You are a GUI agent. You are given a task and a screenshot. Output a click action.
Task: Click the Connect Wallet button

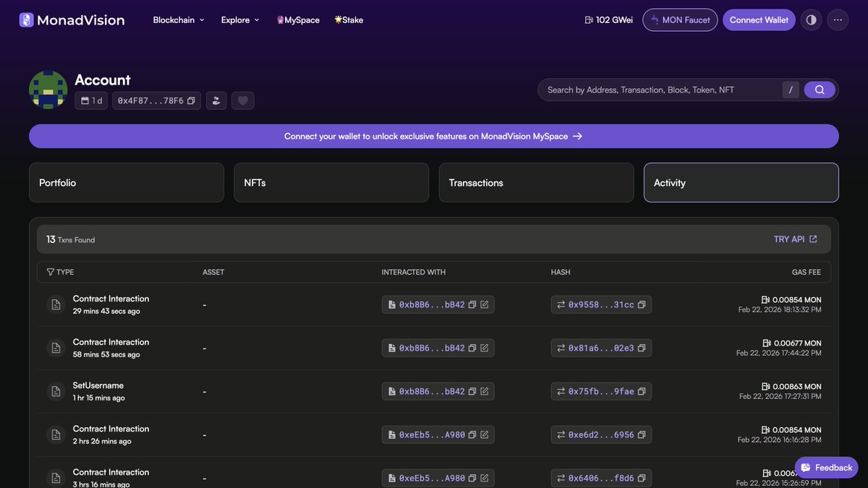(x=759, y=20)
